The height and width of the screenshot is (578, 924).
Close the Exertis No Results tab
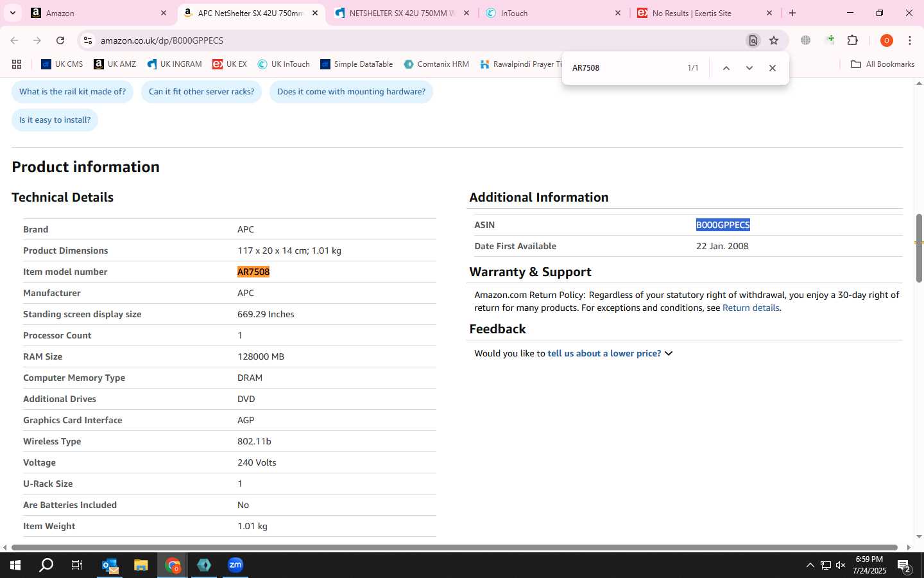click(x=769, y=13)
